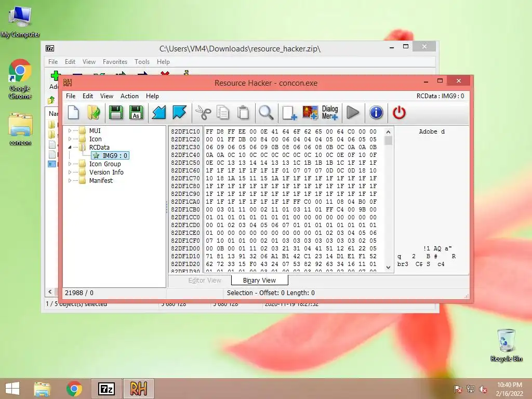Click the 7z logo in 7-Zip title bar
This screenshot has height=399, width=532.
pyautogui.click(x=50, y=48)
